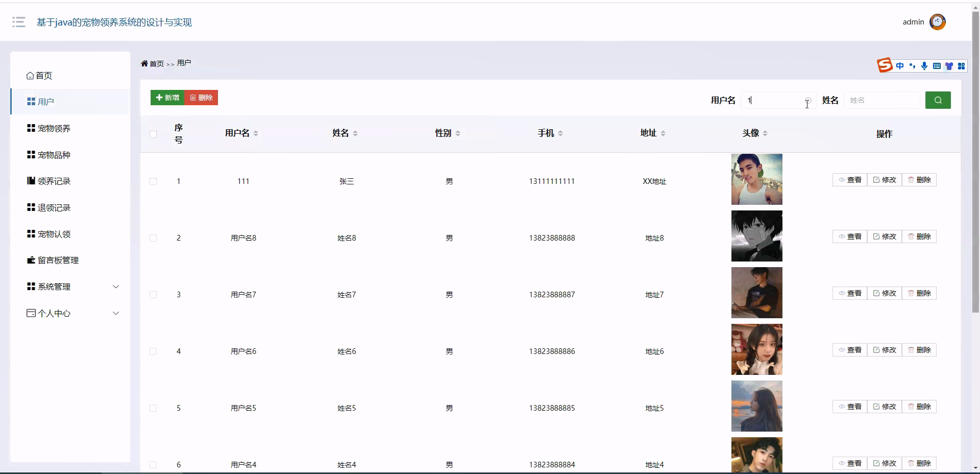
Task: Open 退领记录 in the sidebar
Action: tap(70, 207)
